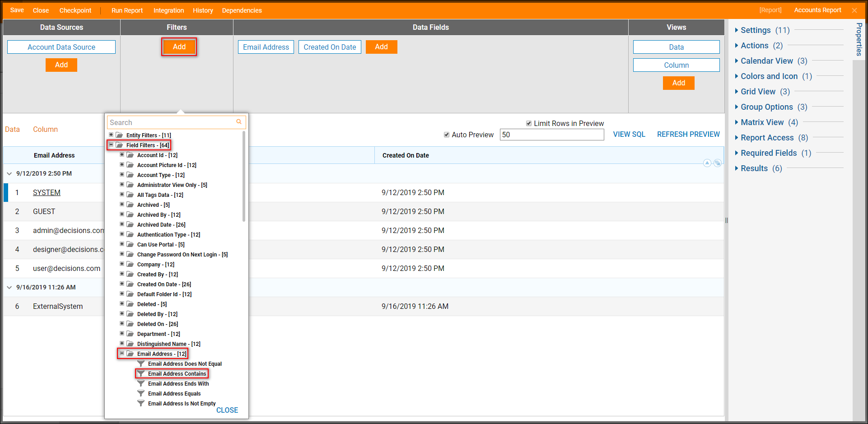The width and height of the screenshot is (868, 424).
Task: Open the Column view button in Views
Action: point(676,65)
